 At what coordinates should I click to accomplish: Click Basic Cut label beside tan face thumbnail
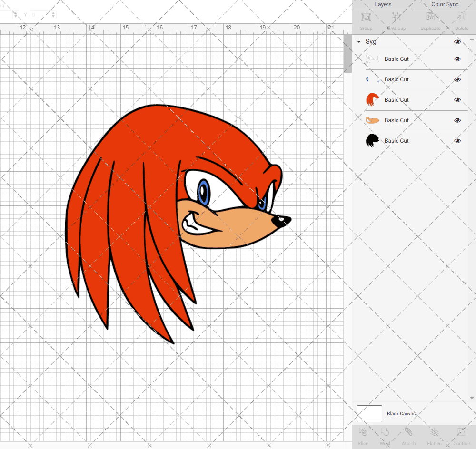[397, 120]
